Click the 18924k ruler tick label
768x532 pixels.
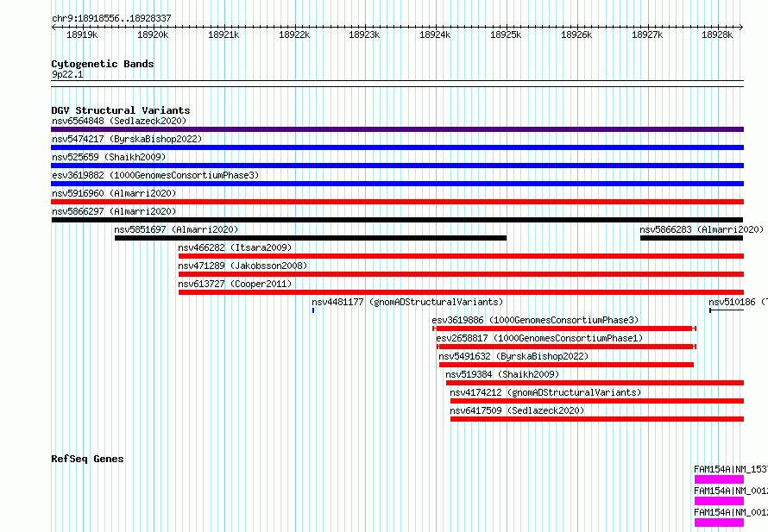(x=435, y=34)
